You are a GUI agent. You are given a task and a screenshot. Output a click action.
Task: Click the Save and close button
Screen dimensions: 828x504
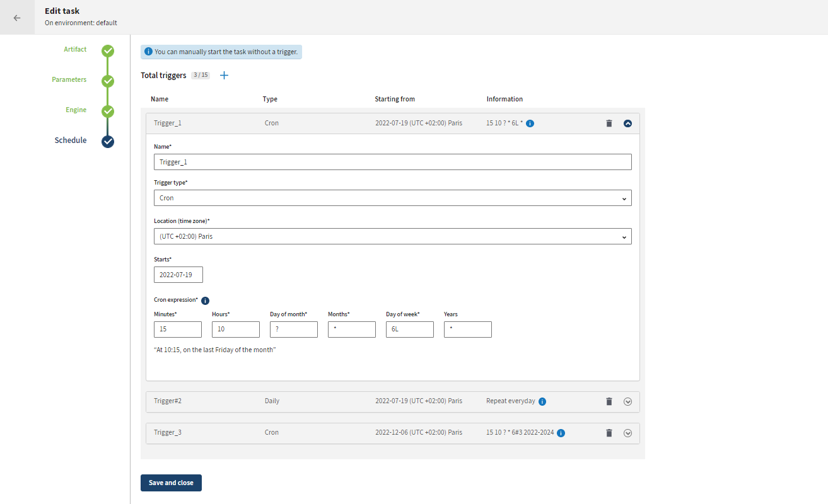171,483
